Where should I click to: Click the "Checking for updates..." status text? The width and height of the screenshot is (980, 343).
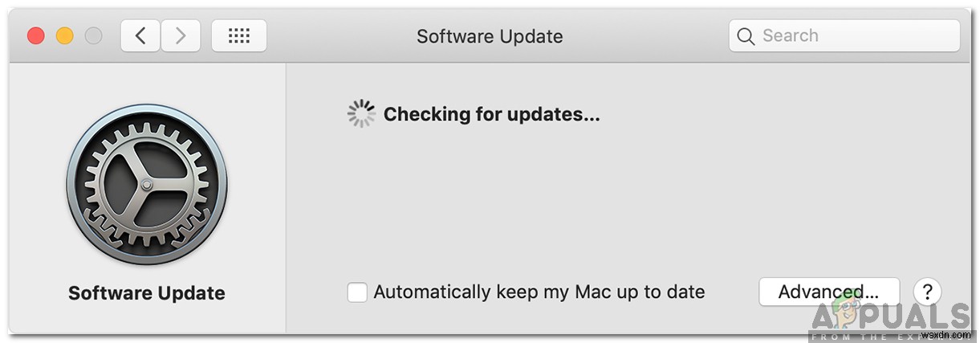[x=491, y=114]
